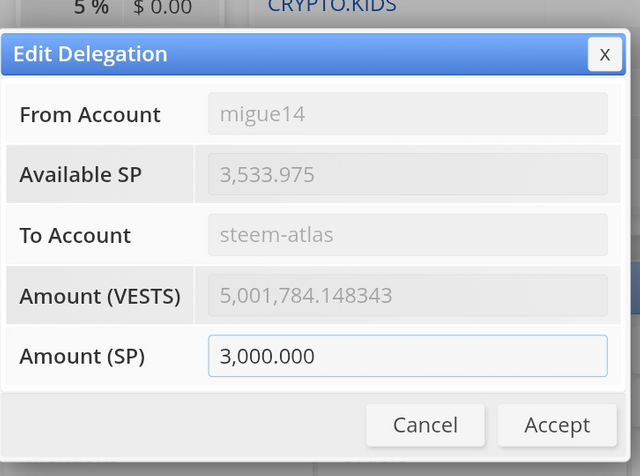Click the $ 0.00 value in the background table

(162, 7)
